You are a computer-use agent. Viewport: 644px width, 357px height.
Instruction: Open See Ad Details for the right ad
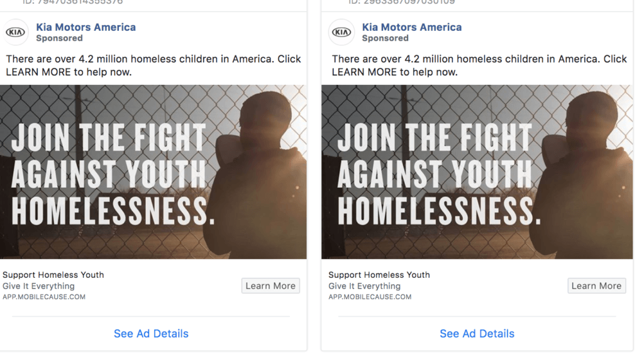pyautogui.click(x=477, y=334)
